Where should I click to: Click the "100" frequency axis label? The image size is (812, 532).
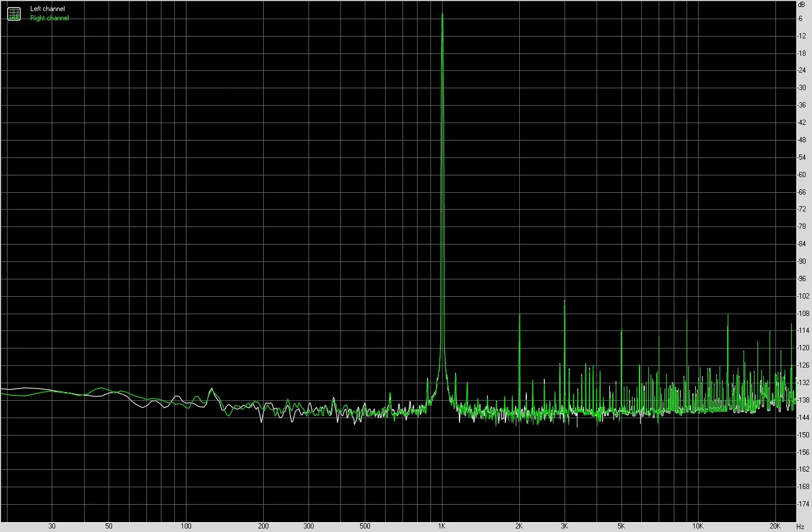[x=186, y=526]
